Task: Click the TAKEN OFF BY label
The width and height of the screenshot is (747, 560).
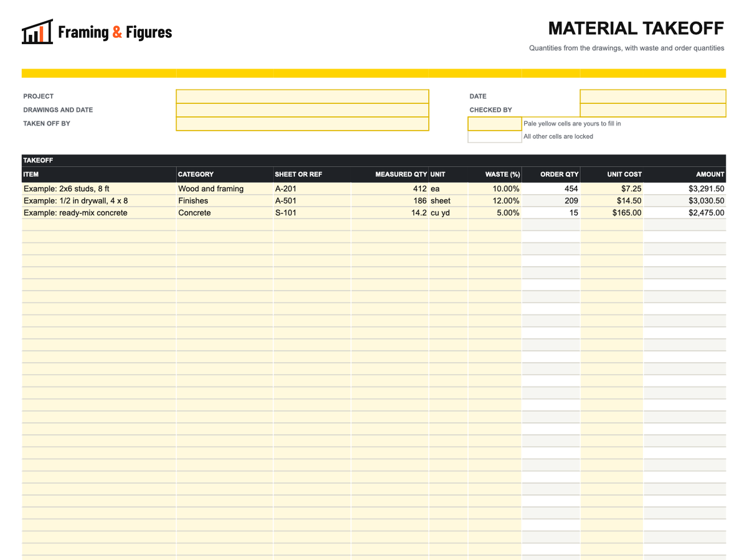Action: click(x=47, y=124)
